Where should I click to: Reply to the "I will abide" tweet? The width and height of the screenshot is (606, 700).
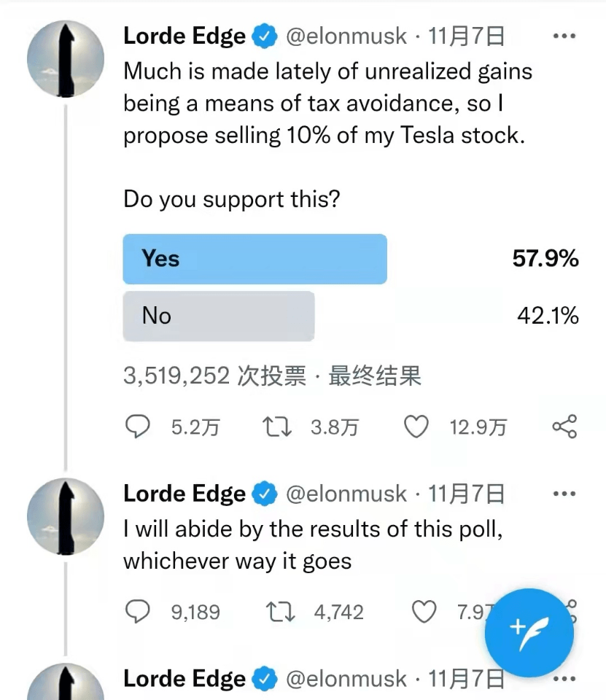[138, 612]
